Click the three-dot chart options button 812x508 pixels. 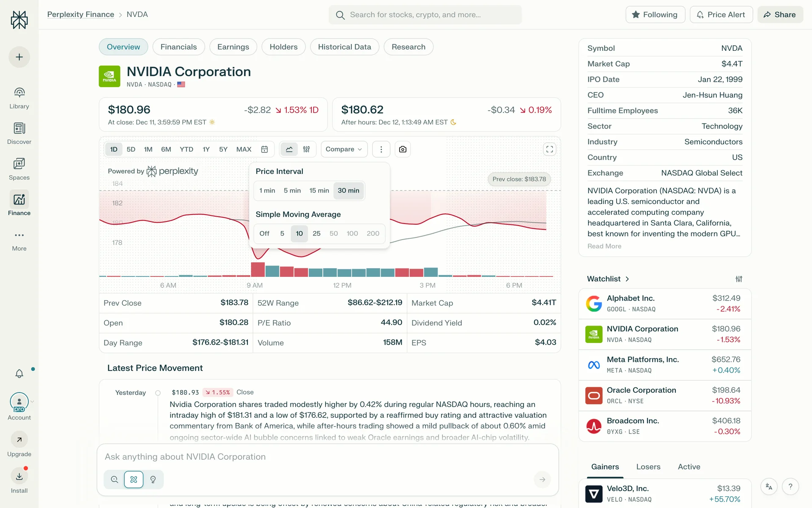click(381, 149)
